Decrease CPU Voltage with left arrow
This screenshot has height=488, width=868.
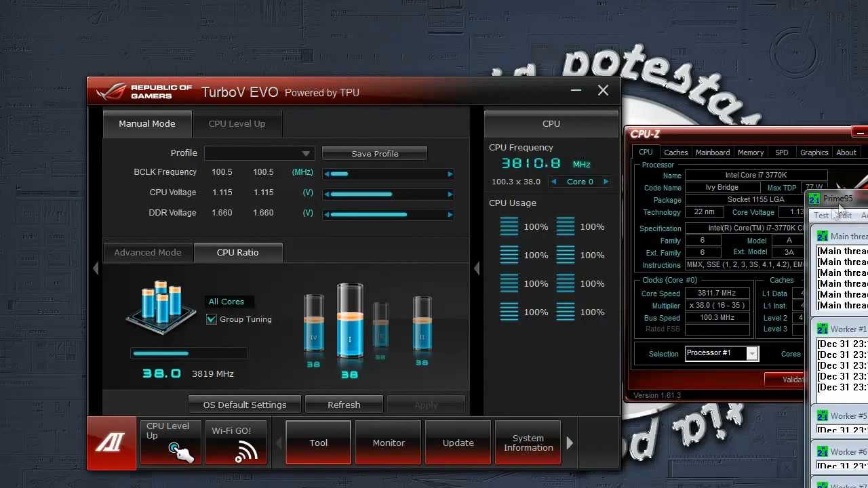pyautogui.click(x=327, y=195)
